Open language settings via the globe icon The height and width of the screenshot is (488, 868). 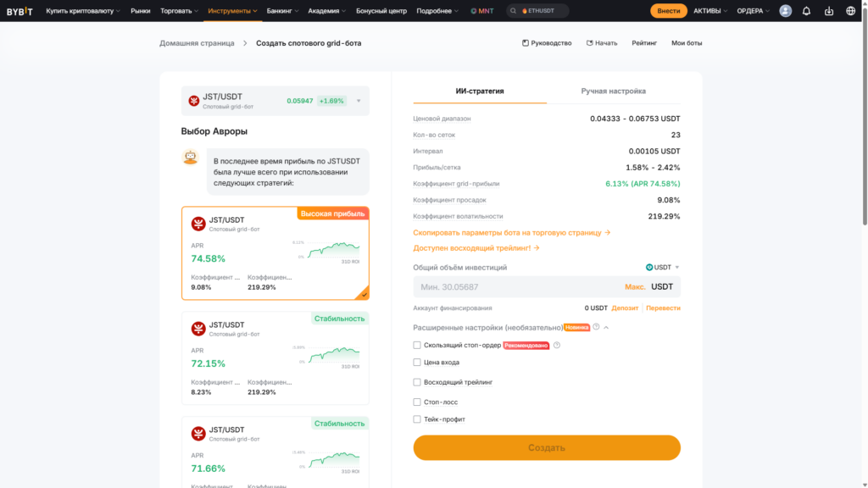click(850, 11)
